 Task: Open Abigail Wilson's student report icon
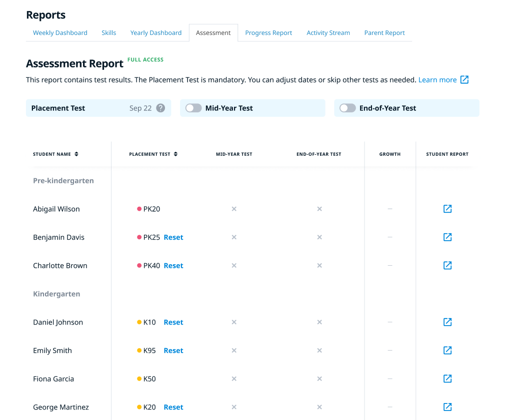[x=447, y=209]
